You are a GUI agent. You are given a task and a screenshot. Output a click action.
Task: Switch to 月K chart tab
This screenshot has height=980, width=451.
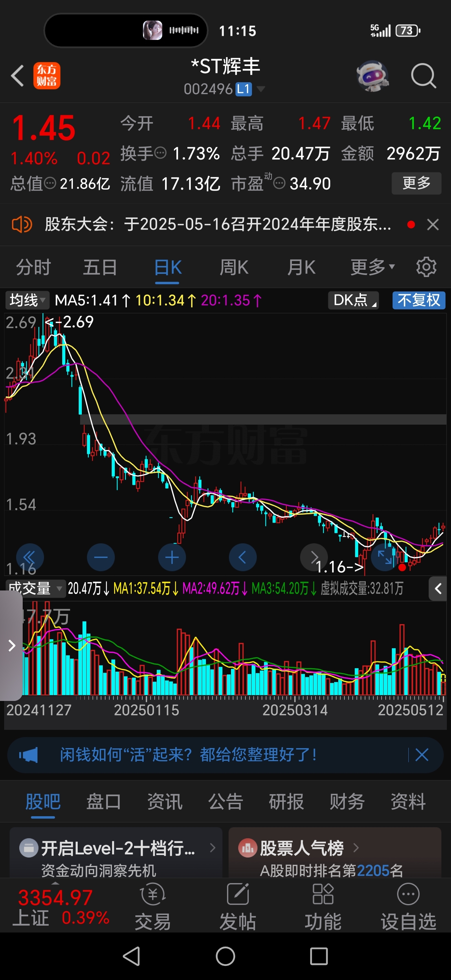[301, 267]
